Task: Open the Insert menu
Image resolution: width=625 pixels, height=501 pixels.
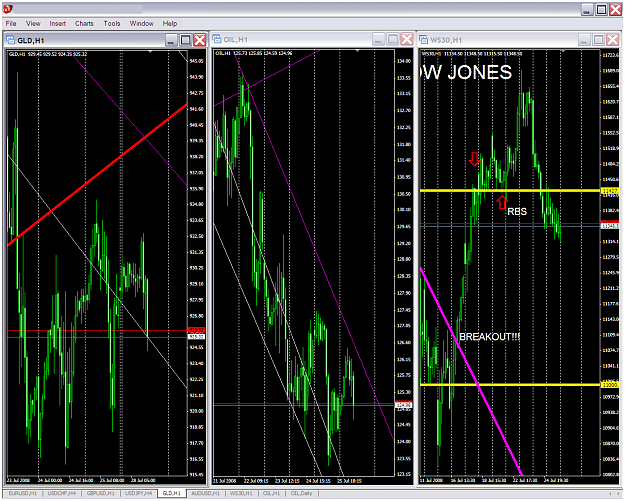Action: pos(58,24)
